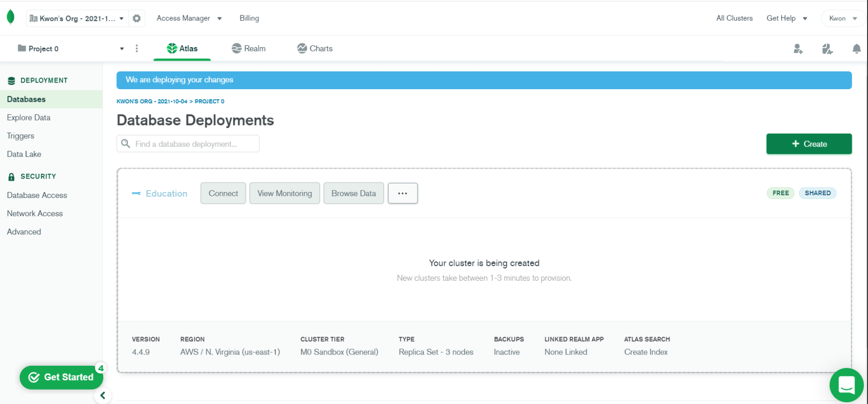The image size is (868, 404).
Task: Open the notifications bell icon
Action: tap(856, 49)
